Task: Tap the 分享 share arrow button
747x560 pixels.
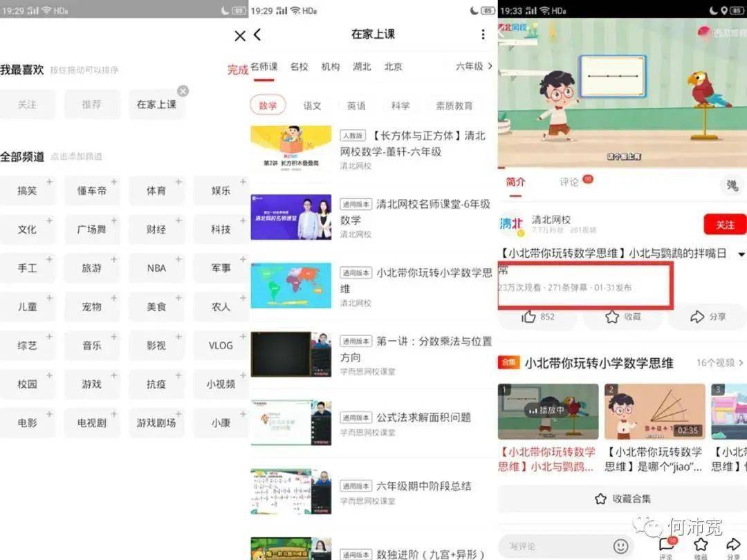Action: pyautogui.click(x=708, y=317)
